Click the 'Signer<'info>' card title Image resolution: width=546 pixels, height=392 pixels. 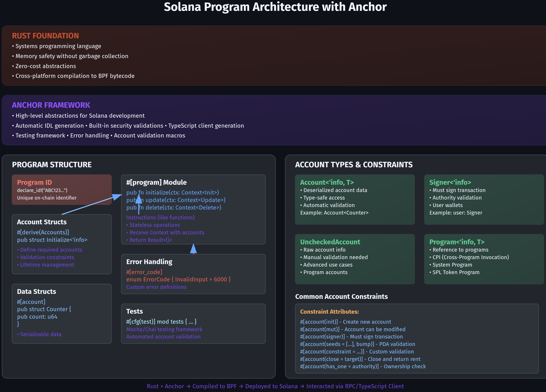click(450, 182)
